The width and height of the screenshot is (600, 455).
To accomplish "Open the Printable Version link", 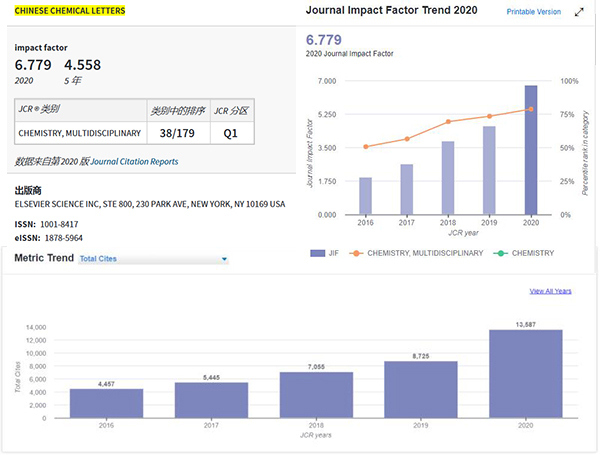I will [x=533, y=12].
